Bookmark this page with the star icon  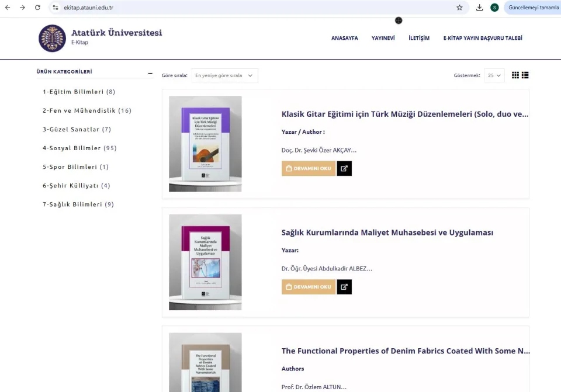(459, 8)
